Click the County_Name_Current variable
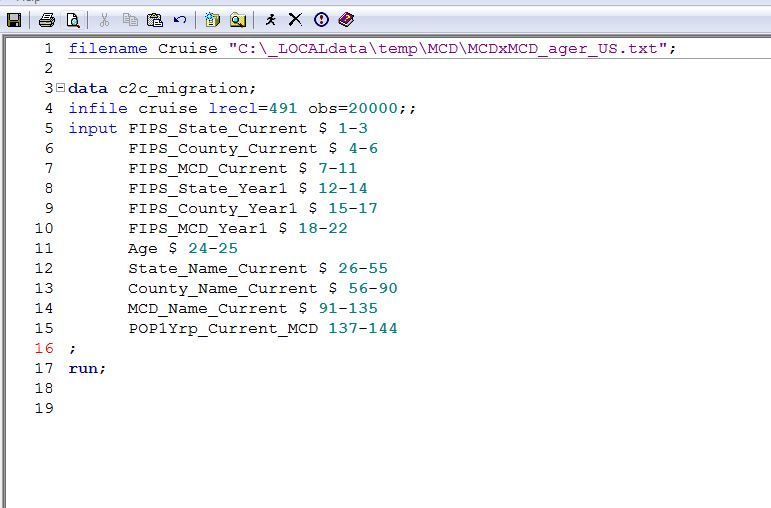Viewport: 771px width, 508px height. coord(223,289)
